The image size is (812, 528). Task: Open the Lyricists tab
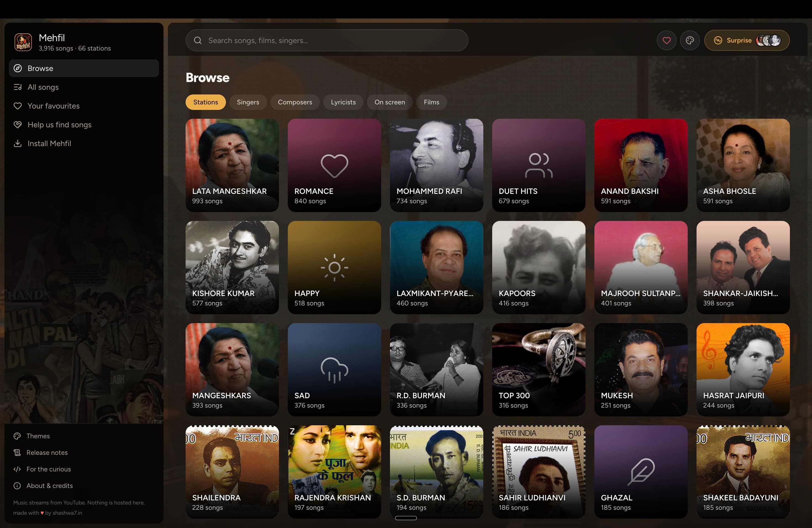point(343,102)
